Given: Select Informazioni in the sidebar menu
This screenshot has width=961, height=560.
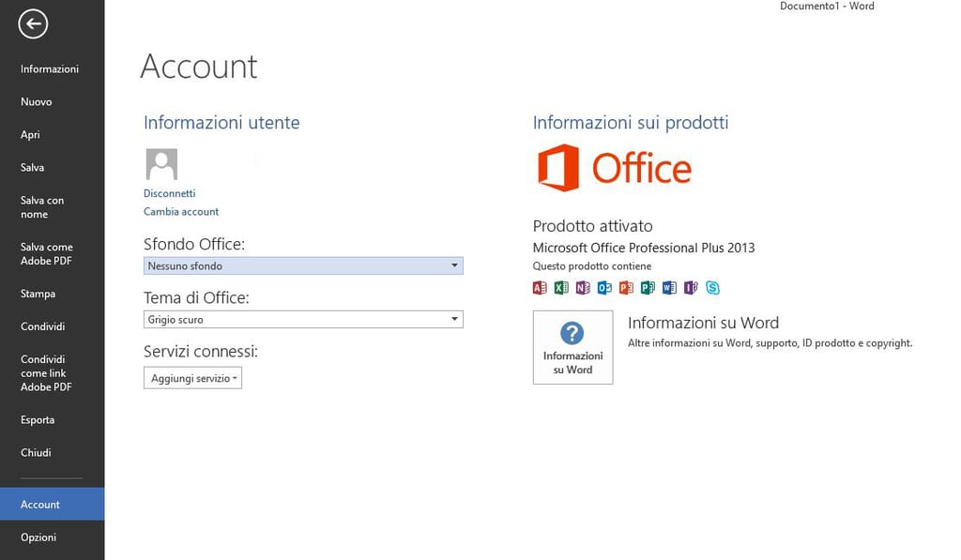Looking at the screenshot, I should (x=50, y=69).
